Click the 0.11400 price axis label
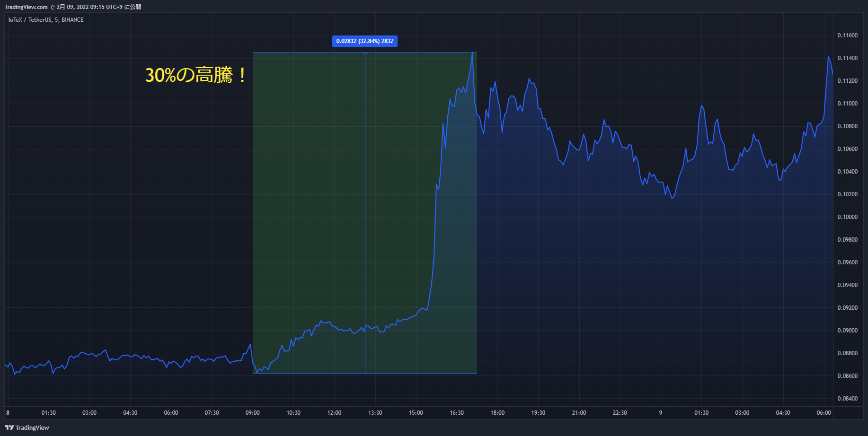Image resolution: width=868 pixels, height=436 pixels. [847, 58]
